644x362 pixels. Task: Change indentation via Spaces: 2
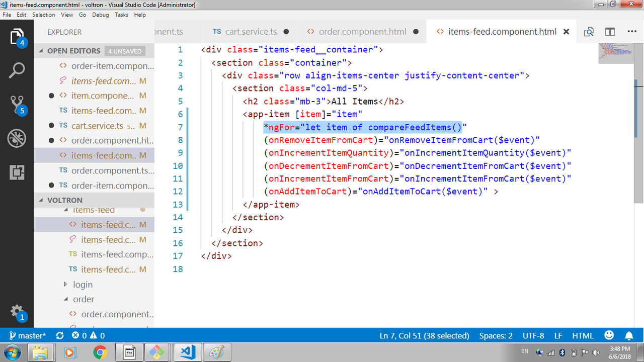(496, 335)
